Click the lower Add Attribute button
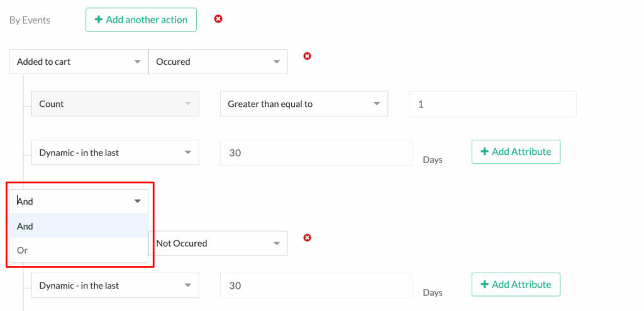Screen dimensions: 644x311 pyautogui.click(x=516, y=285)
